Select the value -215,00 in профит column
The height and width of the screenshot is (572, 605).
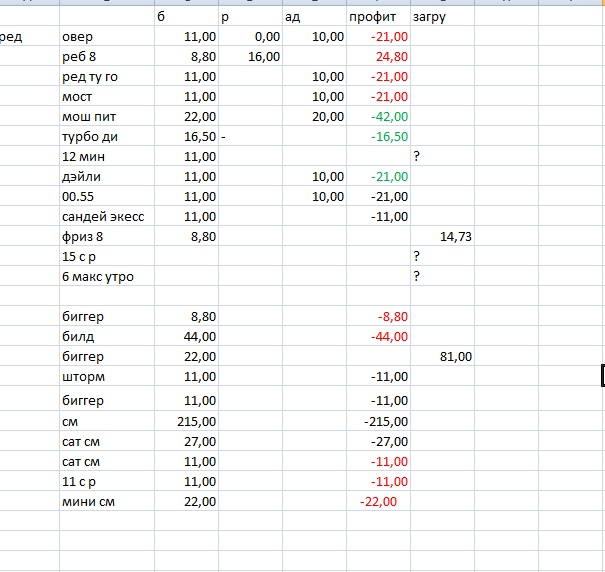(386, 421)
